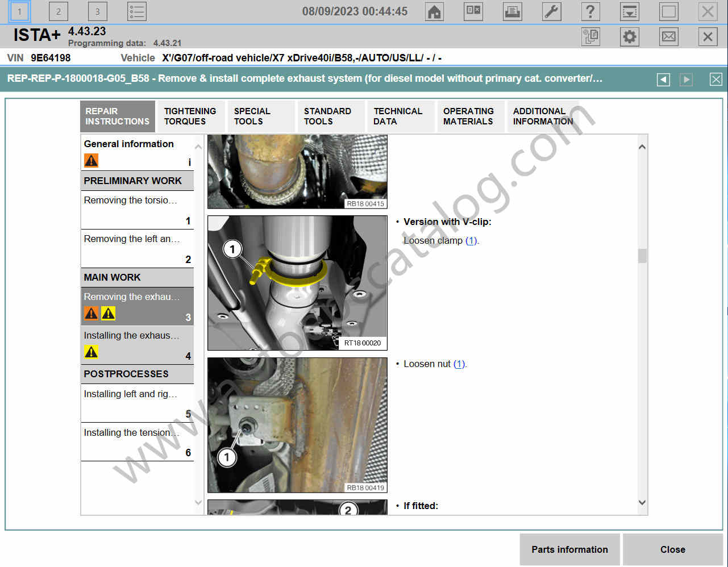Open the operations list icon
The image size is (728, 567).
(x=136, y=11)
